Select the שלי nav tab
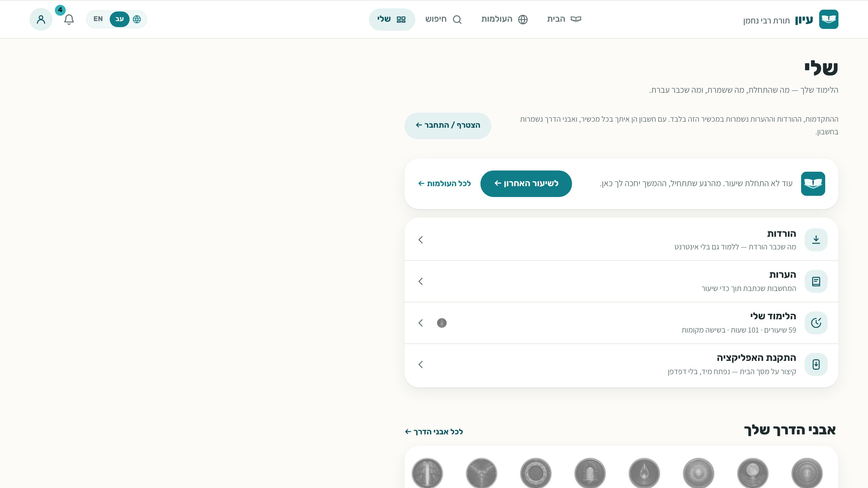Screen dimensions: 868x488 pos(392,19)
